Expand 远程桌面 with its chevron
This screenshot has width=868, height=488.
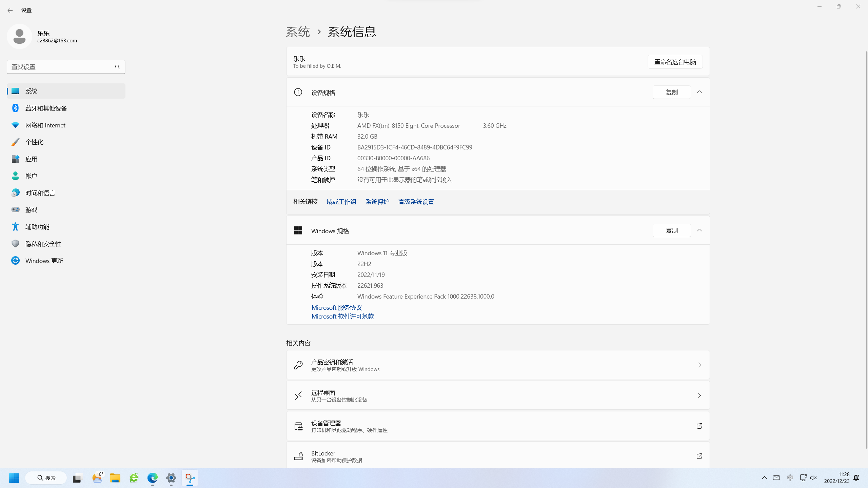tap(699, 395)
